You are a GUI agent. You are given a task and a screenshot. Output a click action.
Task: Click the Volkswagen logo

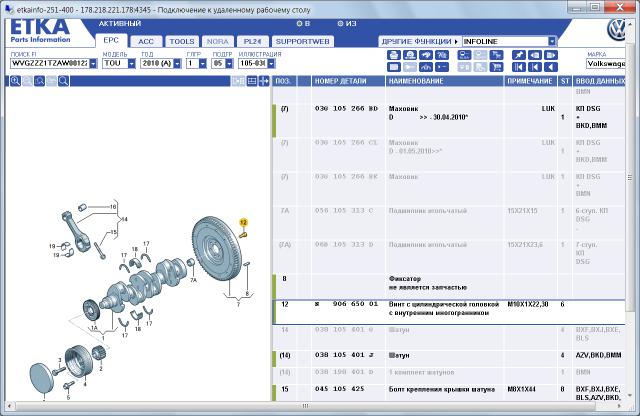616,31
